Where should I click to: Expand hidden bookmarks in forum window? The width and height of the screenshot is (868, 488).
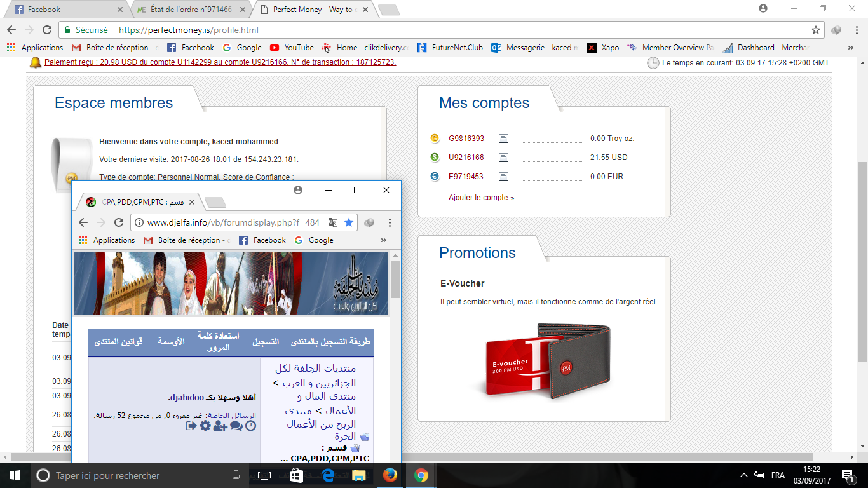383,240
